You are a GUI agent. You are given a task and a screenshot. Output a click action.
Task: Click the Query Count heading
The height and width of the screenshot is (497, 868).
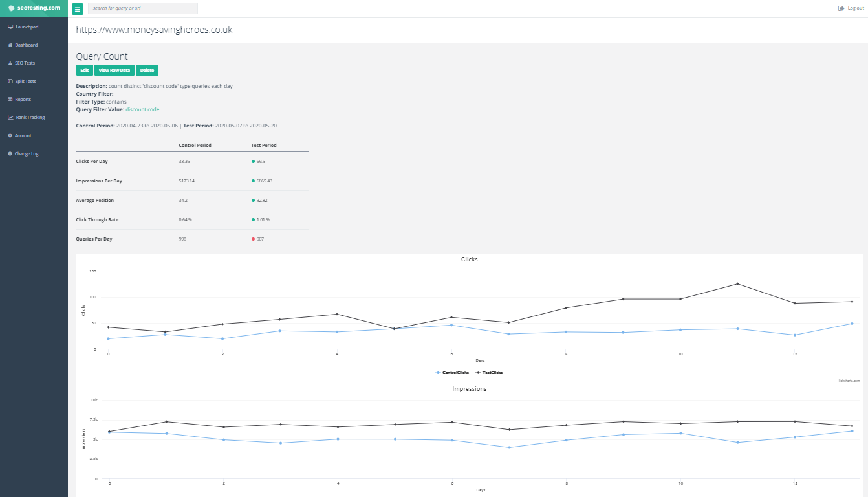click(x=102, y=56)
